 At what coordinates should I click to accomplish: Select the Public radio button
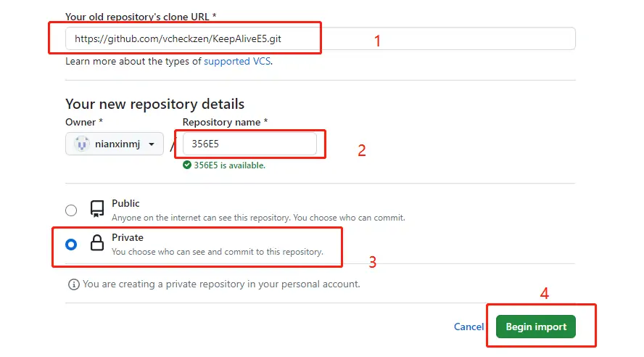tap(71, 210)
